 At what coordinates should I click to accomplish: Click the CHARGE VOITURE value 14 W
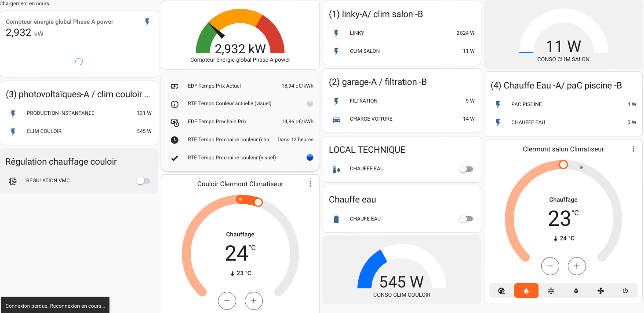pos(469,119)
